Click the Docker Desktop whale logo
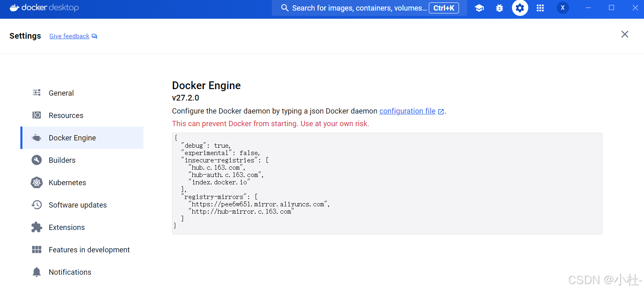 (x=15, y=8)
